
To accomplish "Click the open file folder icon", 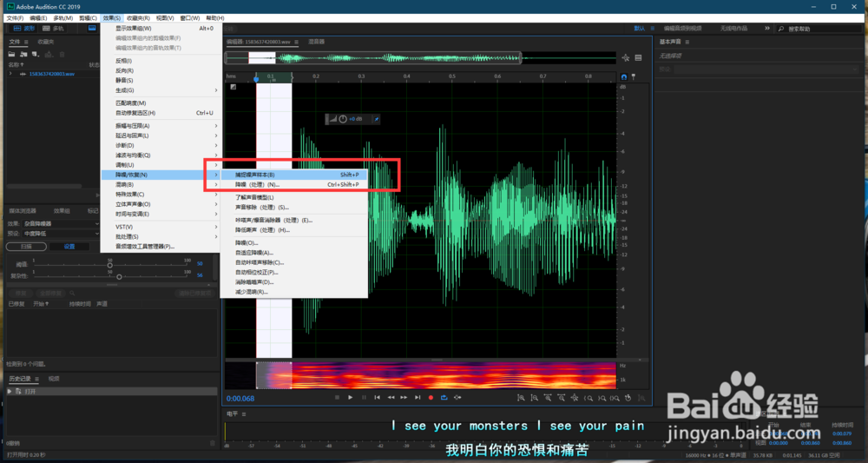I will 11,54.
